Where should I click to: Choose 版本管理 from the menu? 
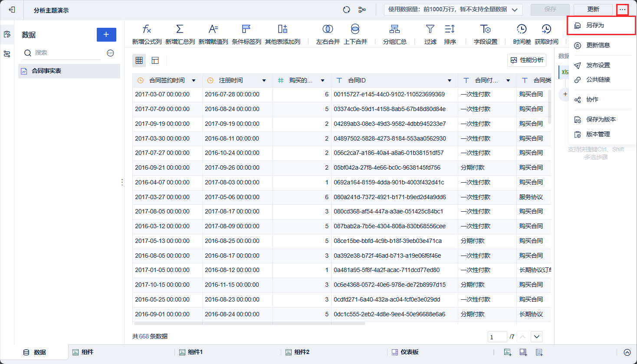(x=601, y=134)
